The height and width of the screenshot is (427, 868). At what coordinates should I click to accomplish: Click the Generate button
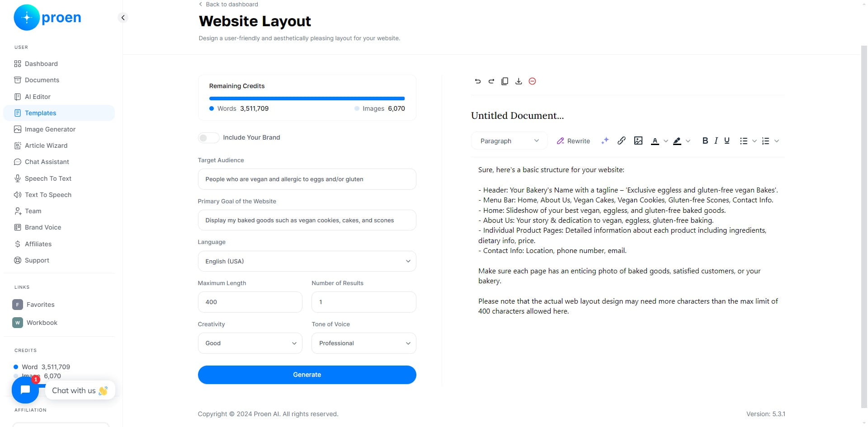[307, 375]
